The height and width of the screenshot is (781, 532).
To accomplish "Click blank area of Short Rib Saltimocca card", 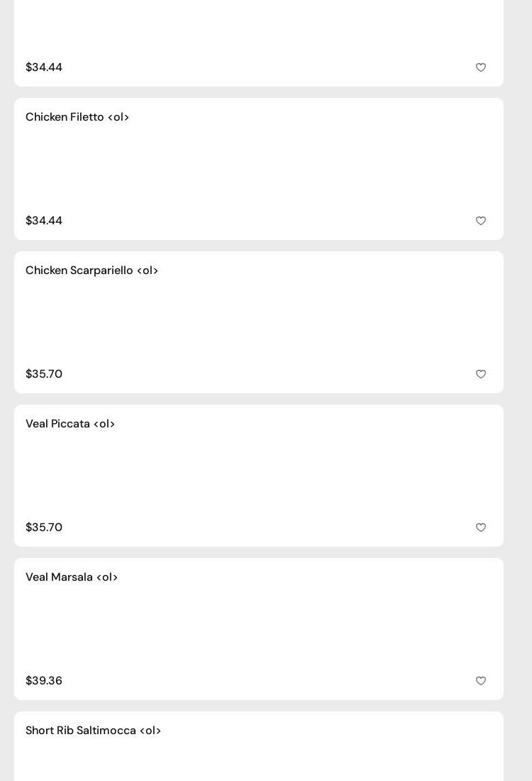I will (x=259, y=760).
